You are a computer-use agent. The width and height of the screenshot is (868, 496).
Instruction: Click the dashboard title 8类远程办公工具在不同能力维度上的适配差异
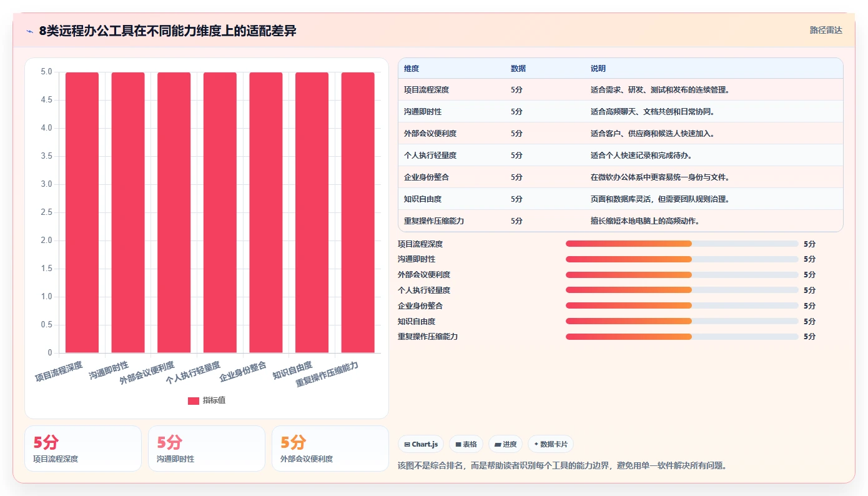click(167, 31)
